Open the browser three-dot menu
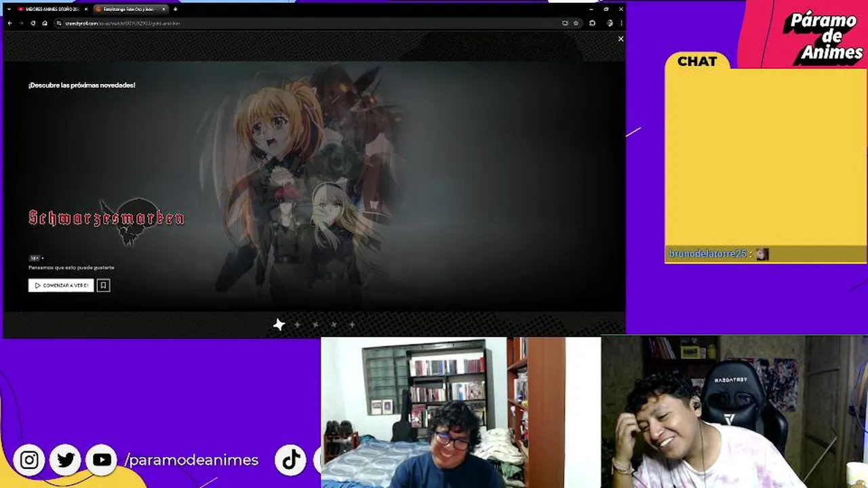This screenshot has width=868, height=488. pos(620,23)
